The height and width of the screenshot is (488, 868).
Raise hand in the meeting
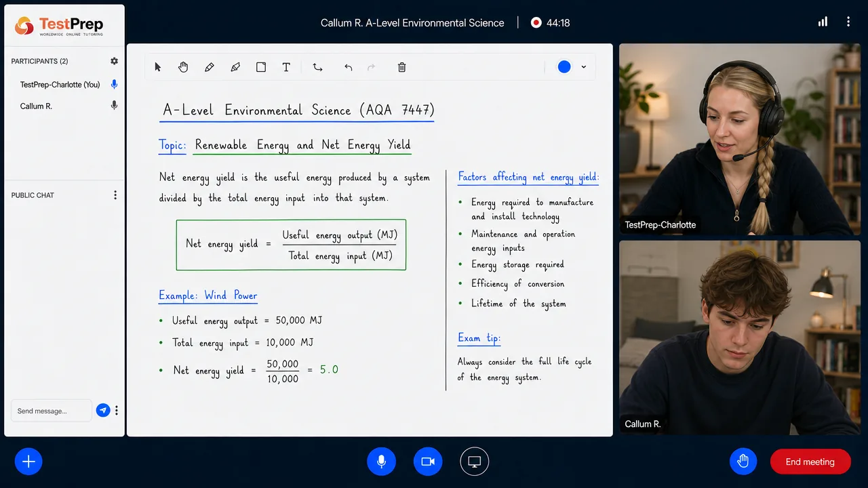(x=743, y=462)
